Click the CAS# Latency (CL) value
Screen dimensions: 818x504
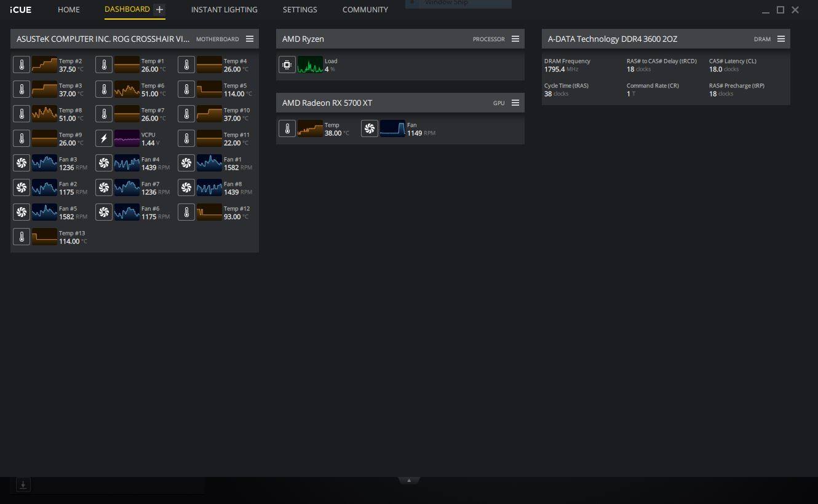tap(724, 69)
